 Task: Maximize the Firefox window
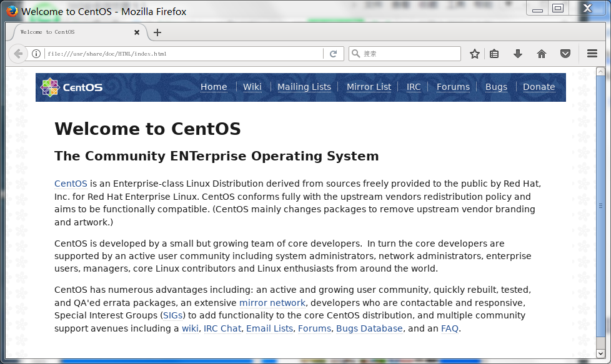[558, 8]
